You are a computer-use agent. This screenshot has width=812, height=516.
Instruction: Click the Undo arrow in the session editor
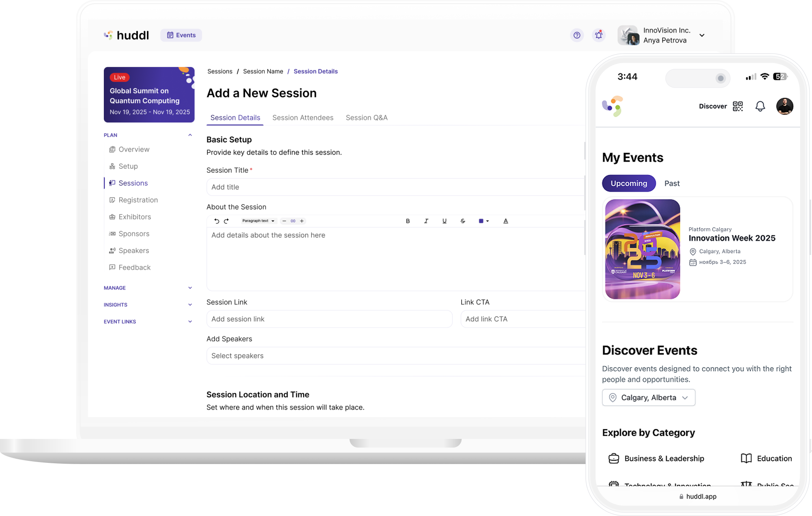pyautogui.click(x=217, y=221)
